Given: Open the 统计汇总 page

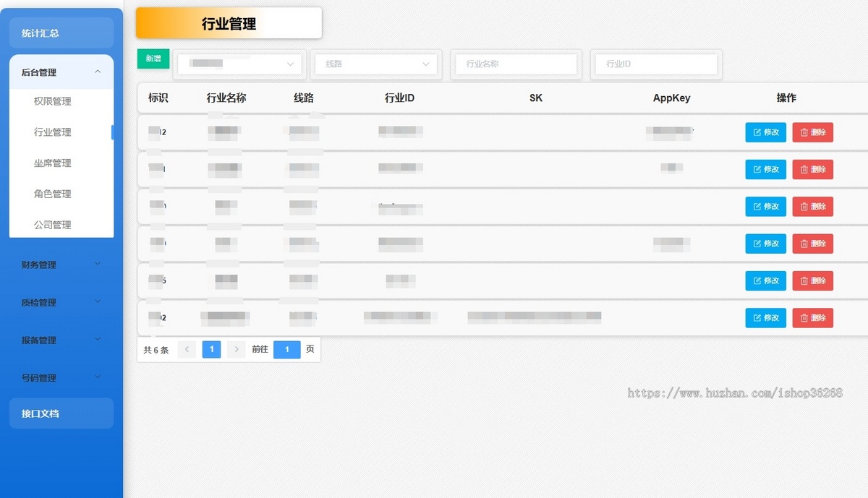Looking at the screenshot, I should click(61, 33).
